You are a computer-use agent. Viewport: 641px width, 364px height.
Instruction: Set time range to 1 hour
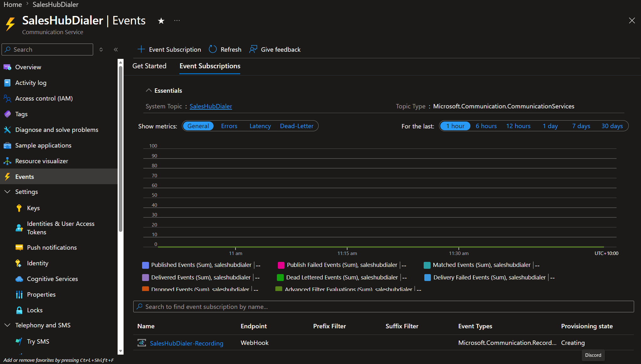(x=455, y=126)
